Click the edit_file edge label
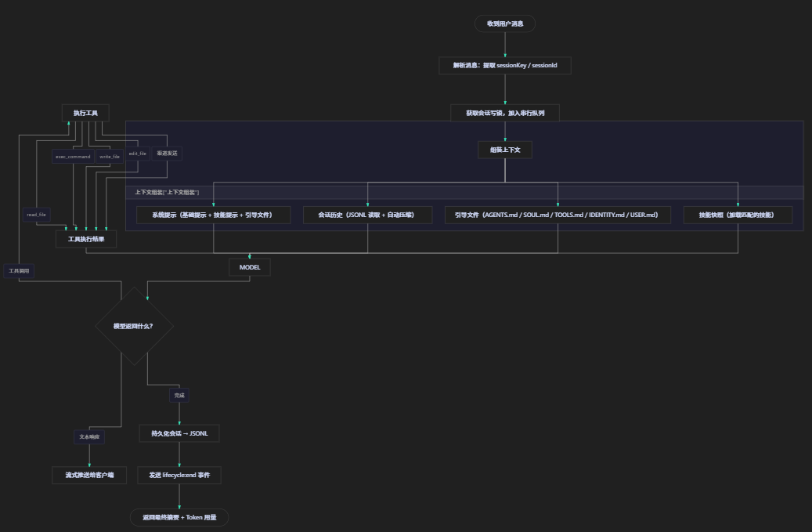812x532 pixels. click(138, 154)
